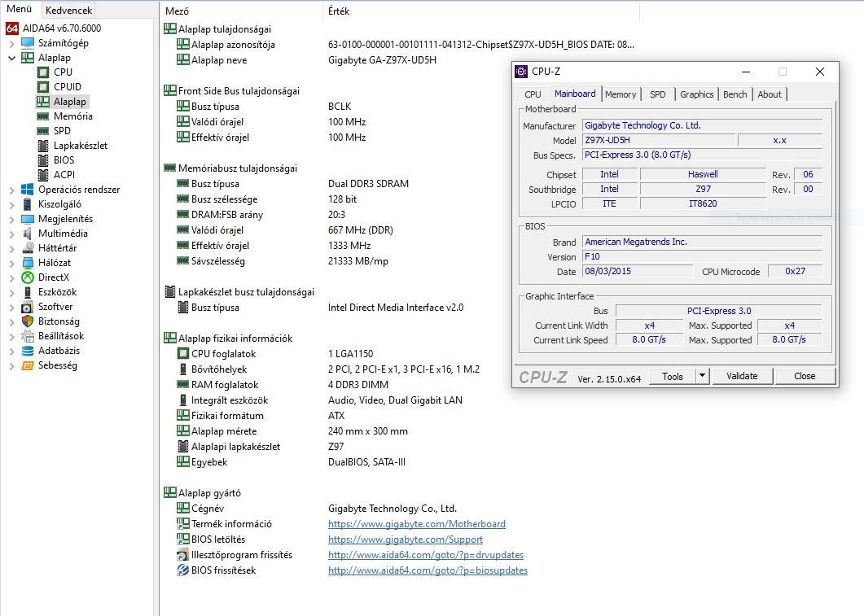Expand the Háttértár tree node
Image resolution: width=864 pixels, height=616 pixels.
11,249
